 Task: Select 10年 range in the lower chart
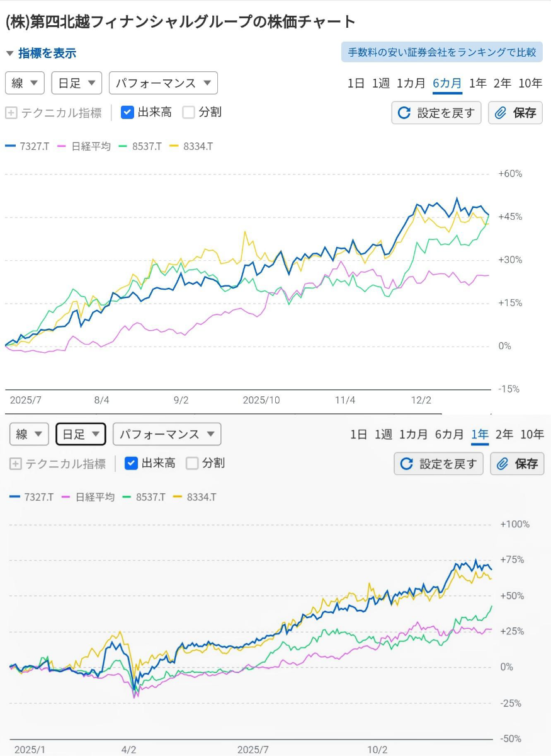532,434
